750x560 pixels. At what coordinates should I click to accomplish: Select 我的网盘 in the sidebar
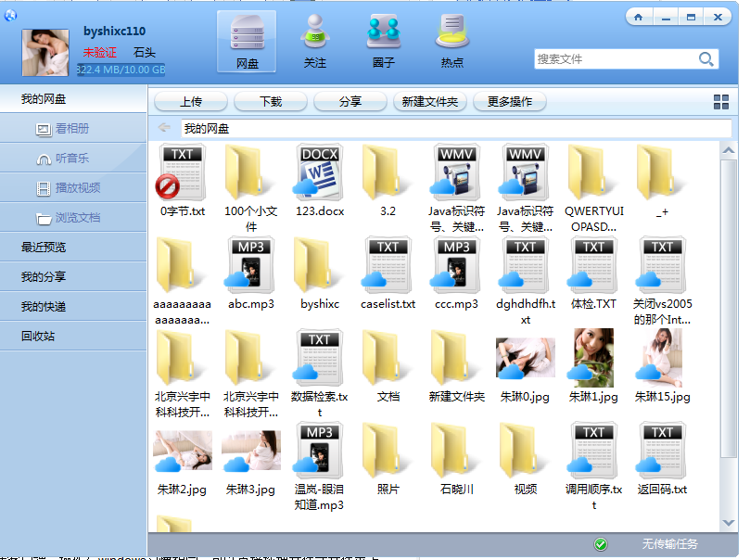[73, 99]
